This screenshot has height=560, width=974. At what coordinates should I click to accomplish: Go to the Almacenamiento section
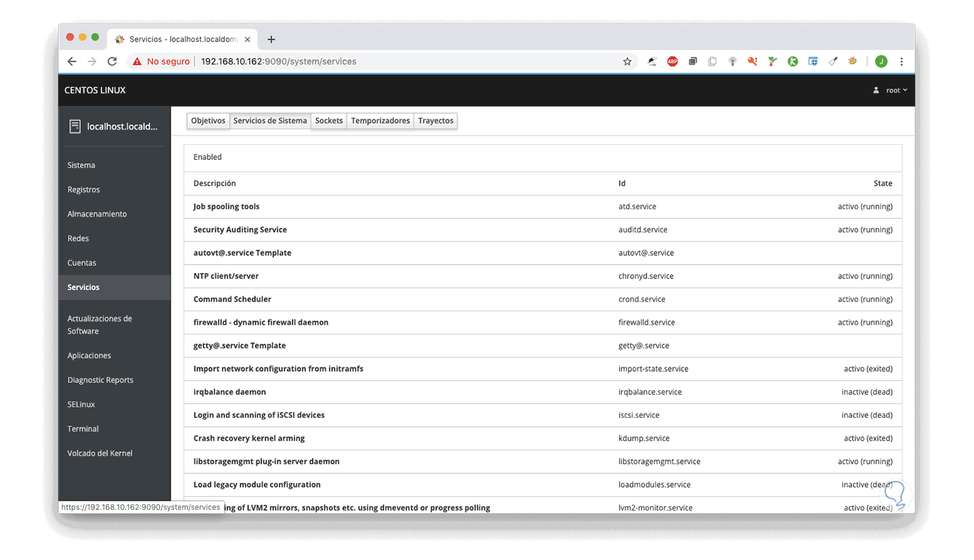tap(97, 213)
